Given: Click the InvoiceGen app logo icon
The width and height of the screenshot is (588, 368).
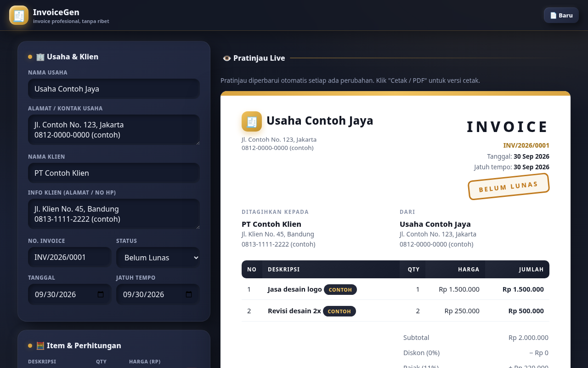Looking at the screenshot, I should tap(19, 15).
